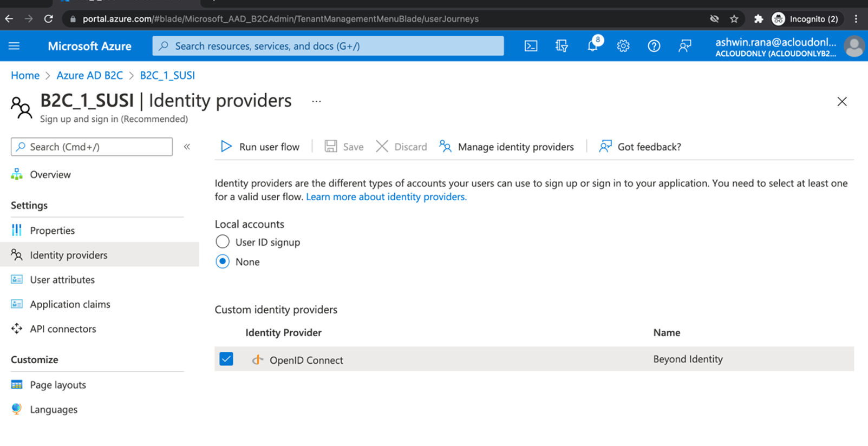Image resolution: width=868 pixels, height=446 pixels.
Task: Open Learn more about identity providers link
Action: tap(386, 197)
